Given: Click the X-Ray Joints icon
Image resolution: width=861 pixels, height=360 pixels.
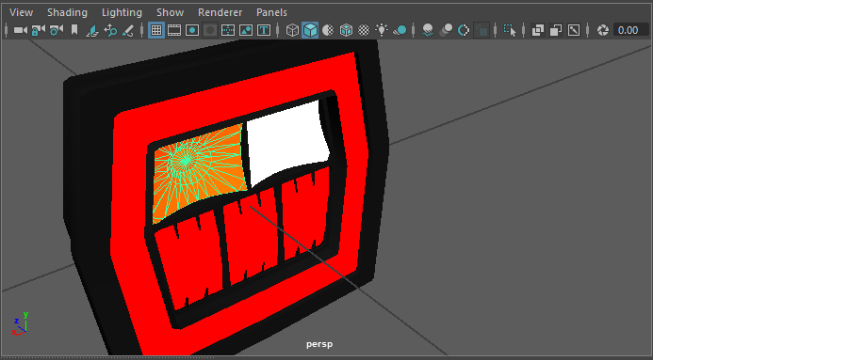Looking at the screenshot, I should [574, 30].
